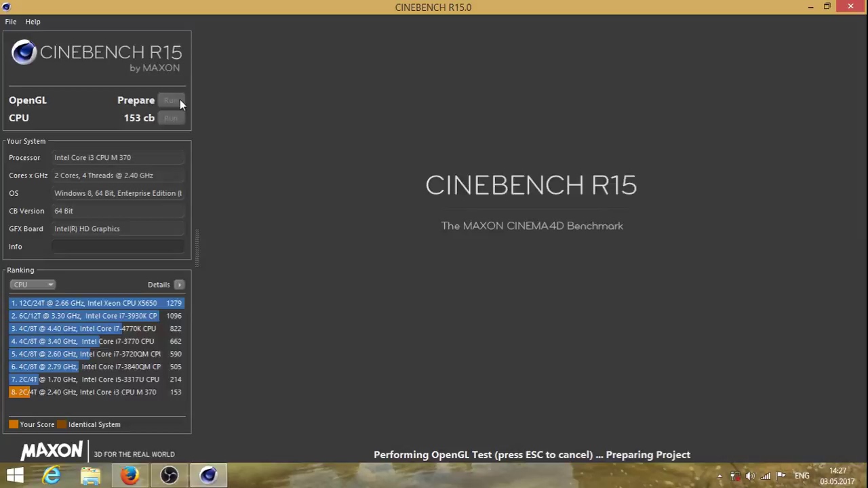Select ranking row Intel Core i7-3930K
Screen dimensions: 868x488
tap(96, 316)
